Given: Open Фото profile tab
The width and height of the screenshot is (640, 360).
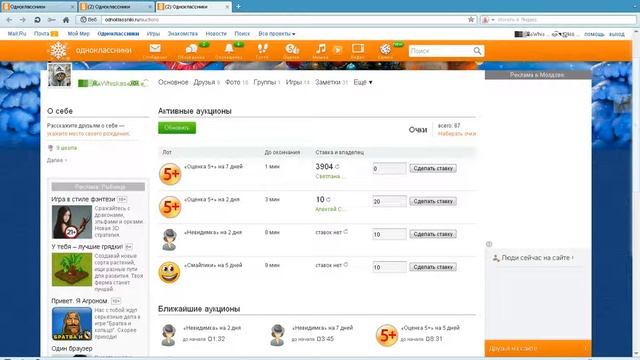Looking at the screenshot, I should [233, 82].
